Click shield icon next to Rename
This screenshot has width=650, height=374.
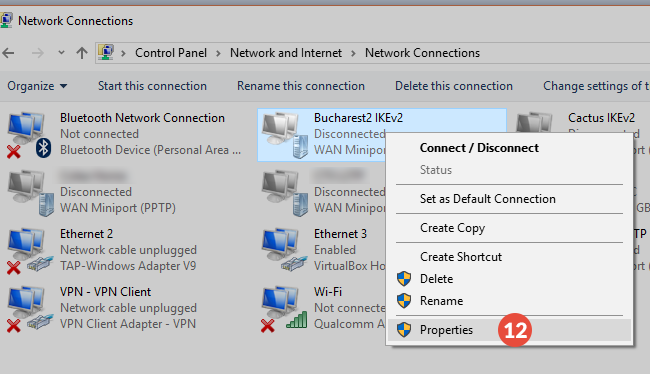point(404,301)
